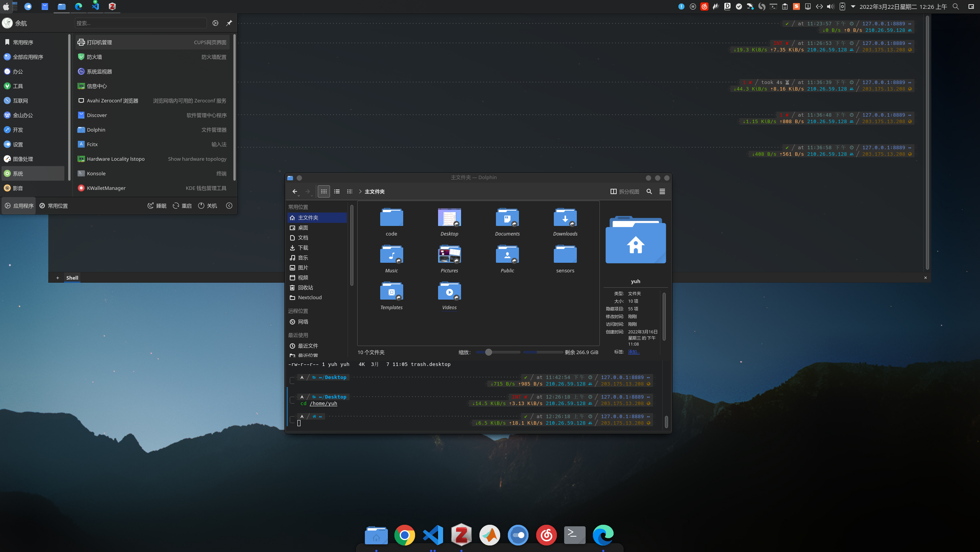Select grid view layout in Dolphin

click(324, 191)
